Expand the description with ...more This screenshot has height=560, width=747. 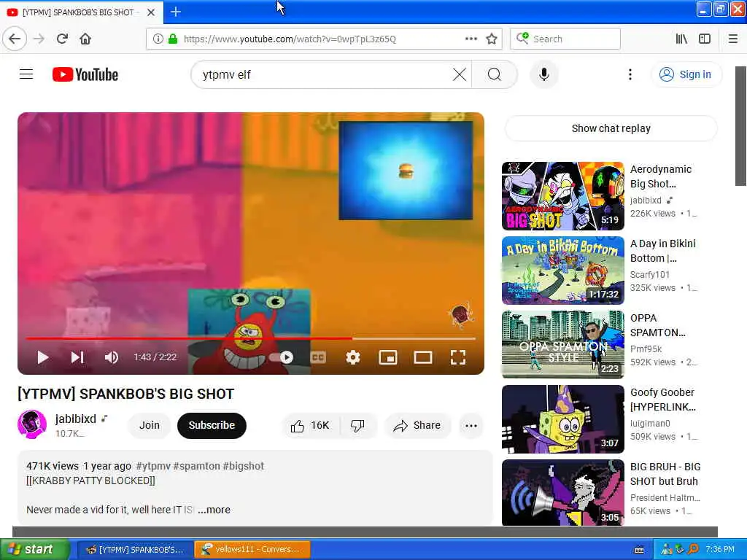214,510
